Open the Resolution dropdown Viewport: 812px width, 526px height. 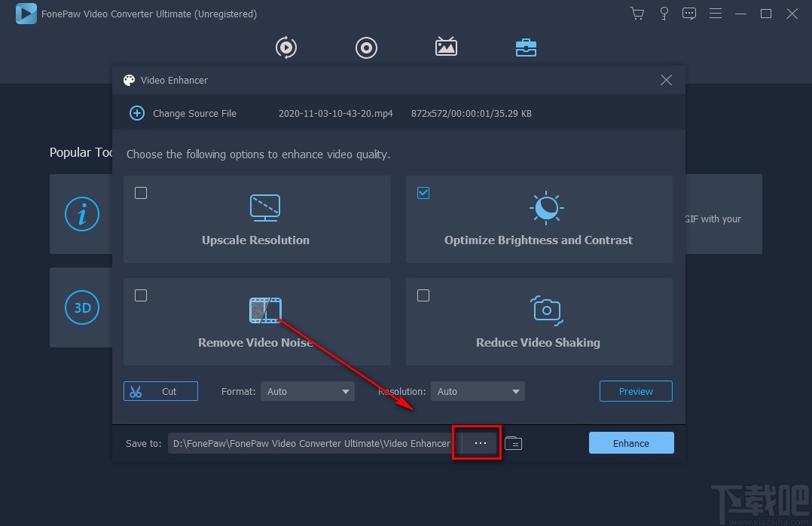478,391
